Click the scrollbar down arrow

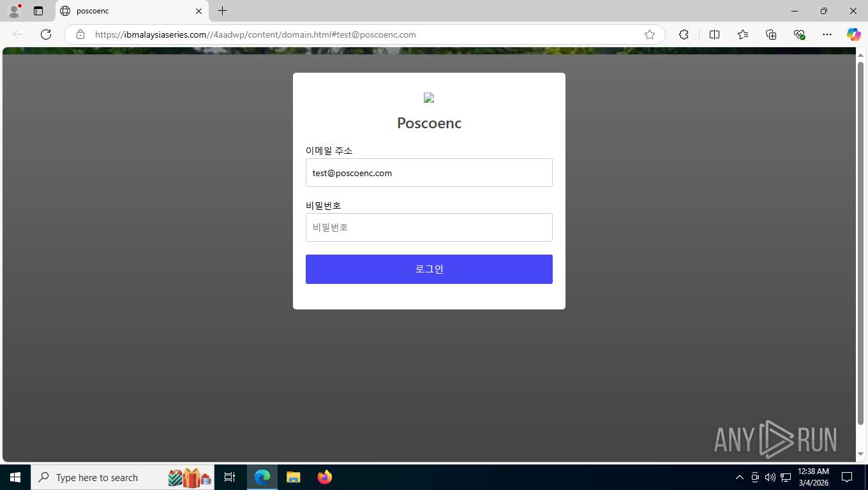[860, 454]
